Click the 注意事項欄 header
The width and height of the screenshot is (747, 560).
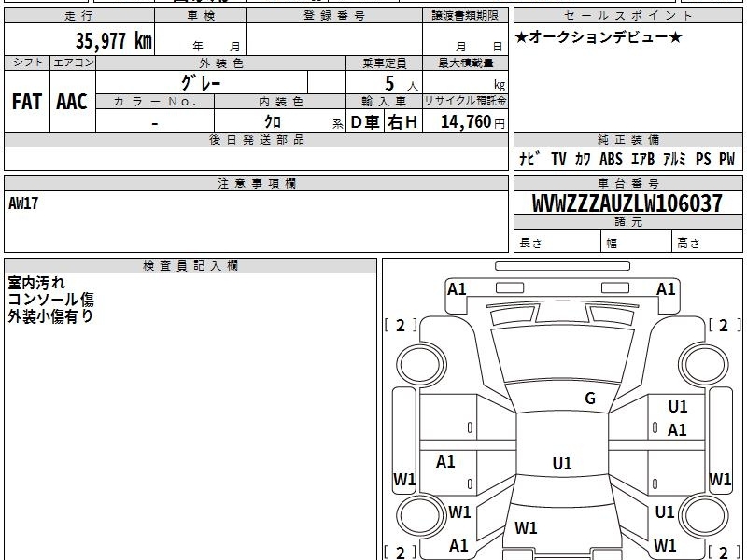[257, 183]
